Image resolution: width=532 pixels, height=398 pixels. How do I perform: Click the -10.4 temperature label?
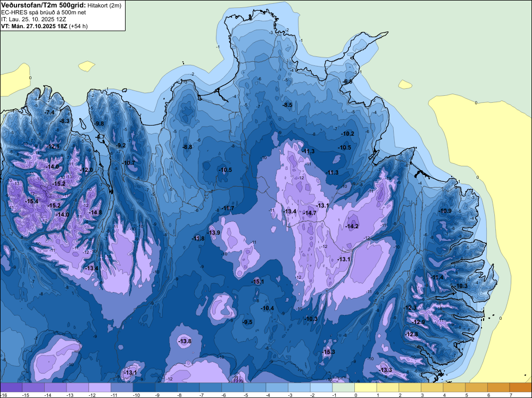click(268, 308)
